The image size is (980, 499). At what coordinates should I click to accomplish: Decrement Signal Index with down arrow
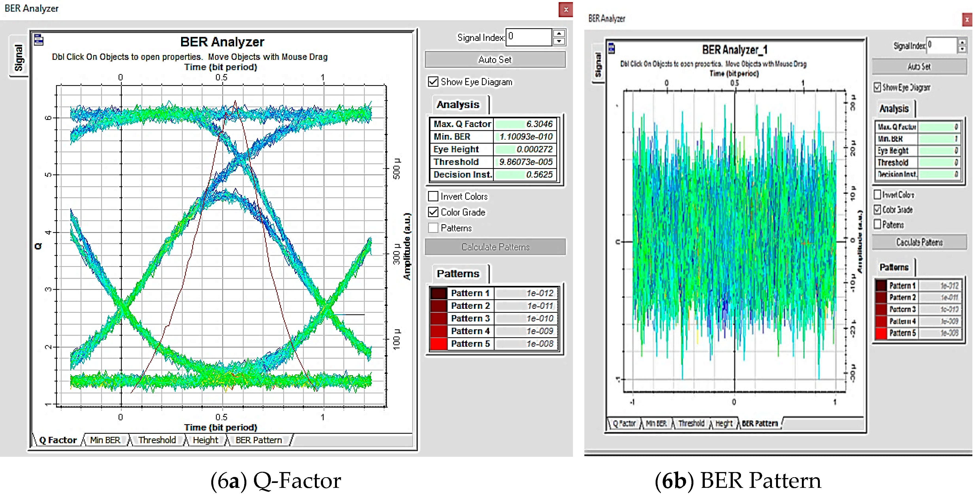559,41
